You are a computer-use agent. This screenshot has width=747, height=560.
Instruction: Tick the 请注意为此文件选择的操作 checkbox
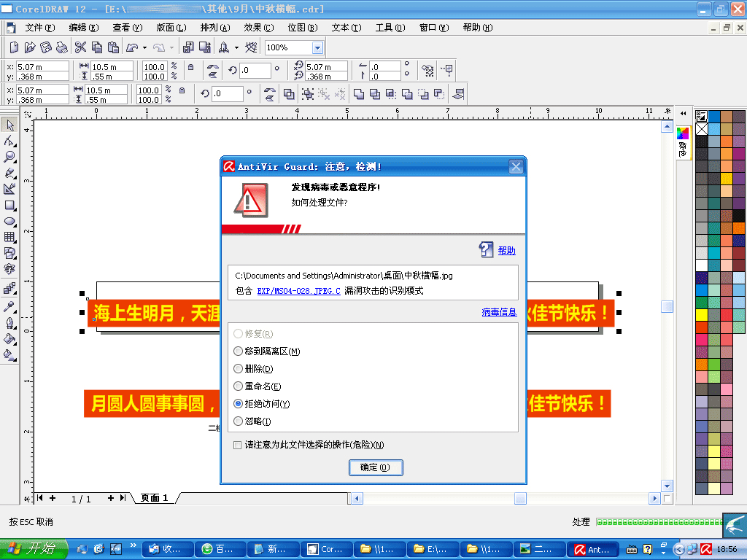tap(237, 445)
